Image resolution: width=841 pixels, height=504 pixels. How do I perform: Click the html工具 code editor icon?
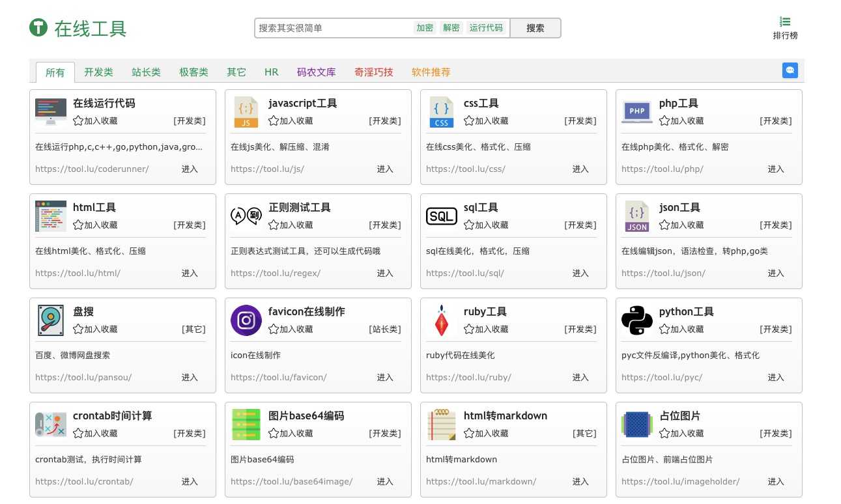point(51,216)
